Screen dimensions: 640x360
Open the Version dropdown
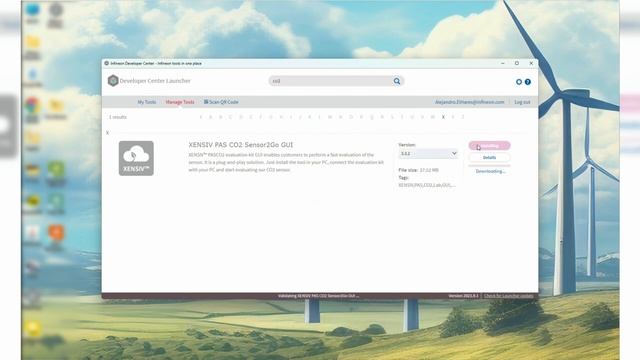(428, 153)
